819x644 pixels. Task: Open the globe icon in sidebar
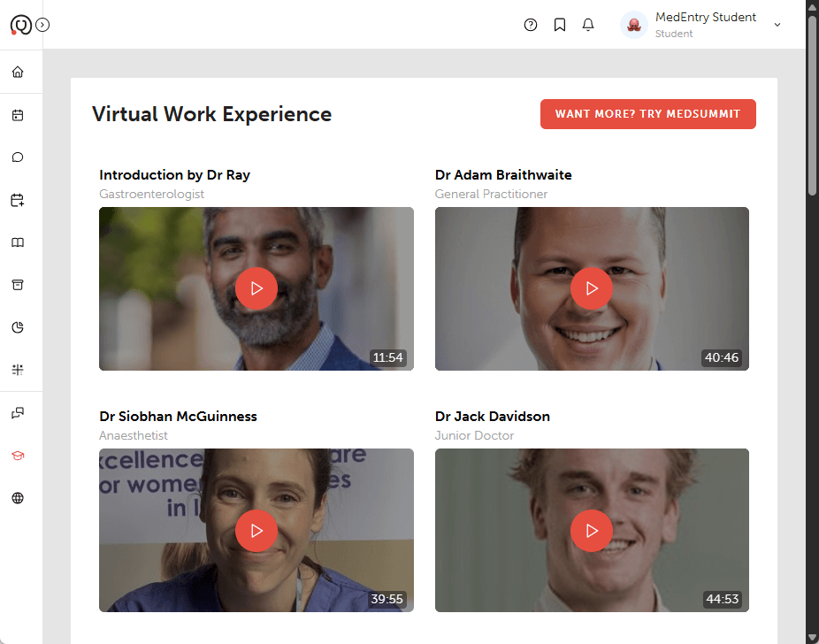click(18, 498)
